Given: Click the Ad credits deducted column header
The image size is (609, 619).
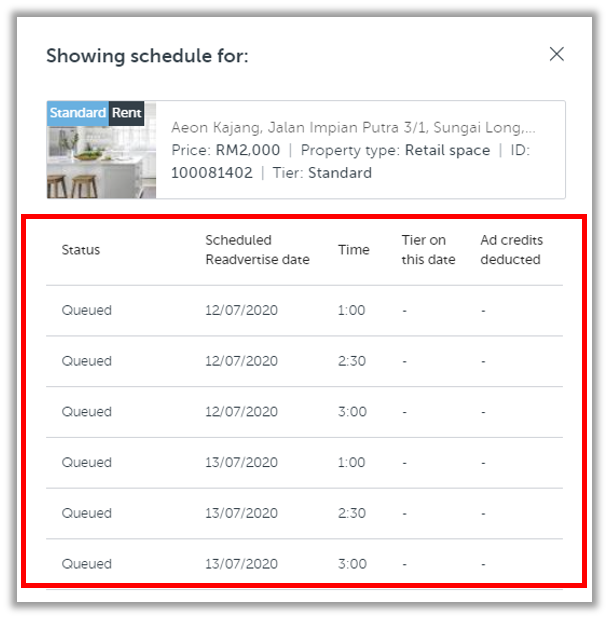Looking at the screenshot, I should (510, 250).
